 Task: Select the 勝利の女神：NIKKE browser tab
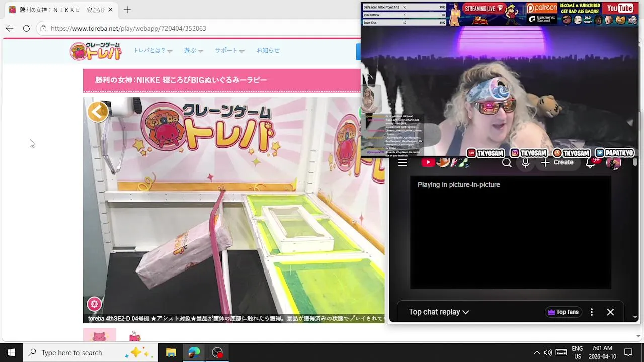pos(60,10)
